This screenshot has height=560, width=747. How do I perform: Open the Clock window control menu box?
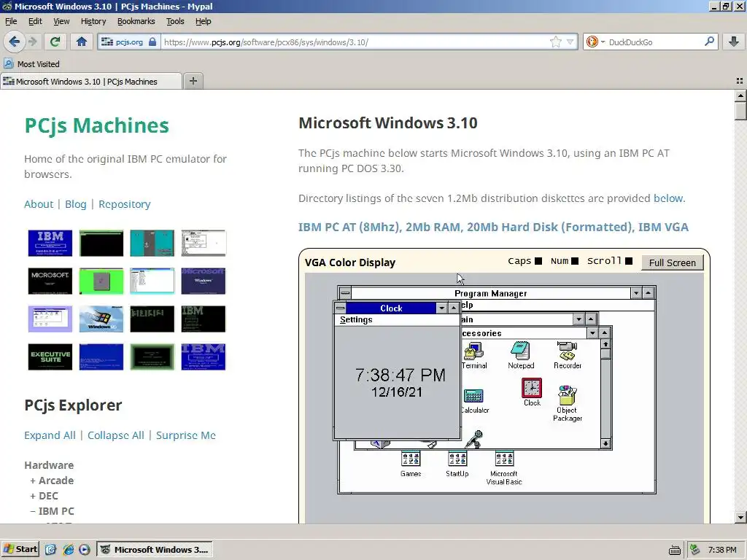tap(340, 308)
